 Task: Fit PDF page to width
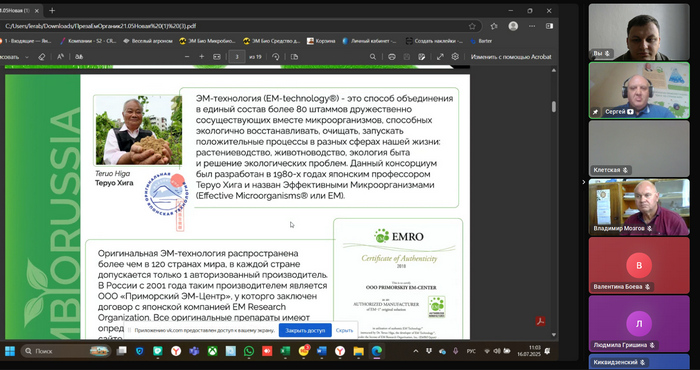pos(217,57)
